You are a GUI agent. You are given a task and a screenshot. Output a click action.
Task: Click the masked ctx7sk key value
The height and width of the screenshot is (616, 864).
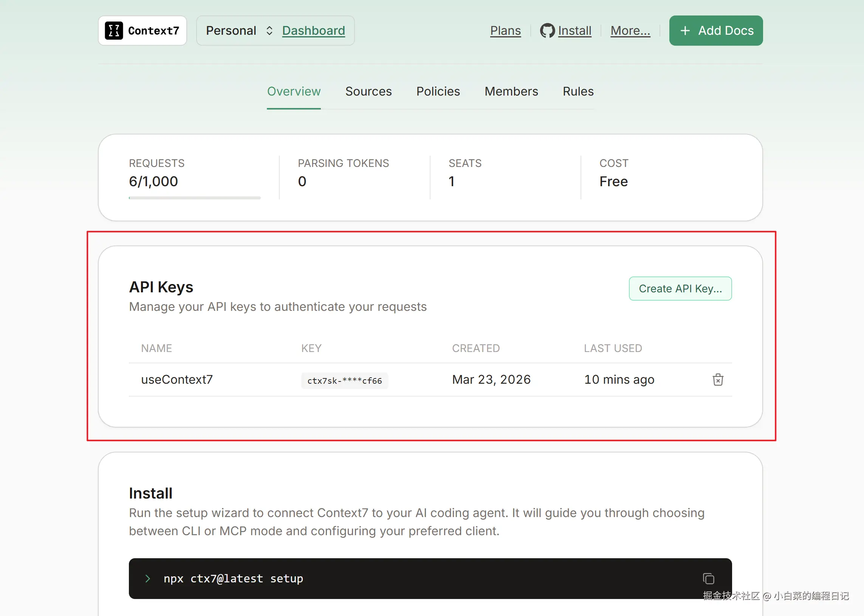pyautogui.click(x=344, y=381)
